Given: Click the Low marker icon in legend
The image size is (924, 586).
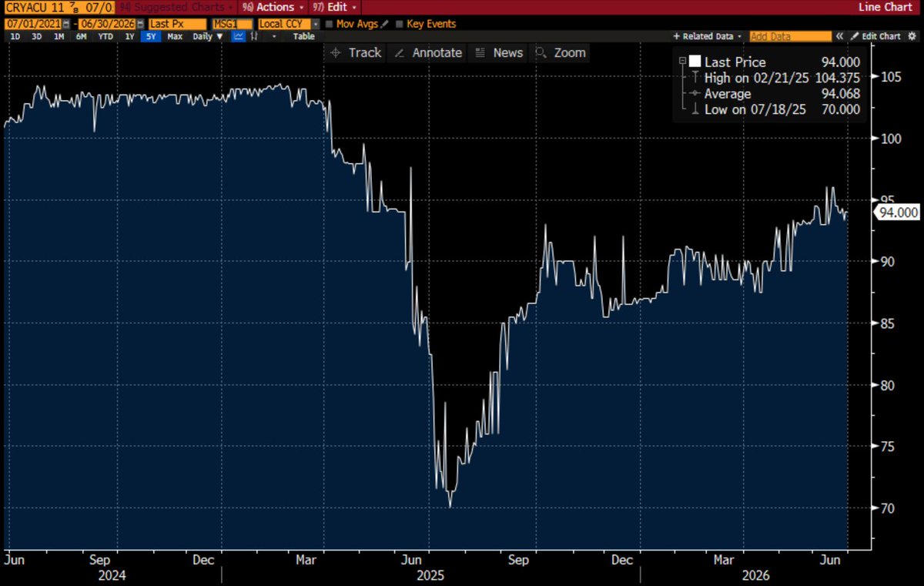Looking at the screenshot, I should pos(695,109).
